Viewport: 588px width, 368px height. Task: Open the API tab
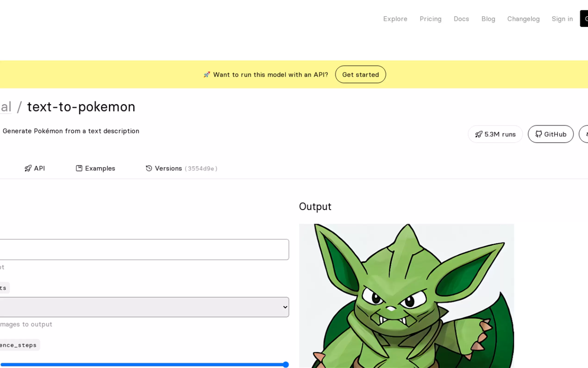tap(39, 168)
